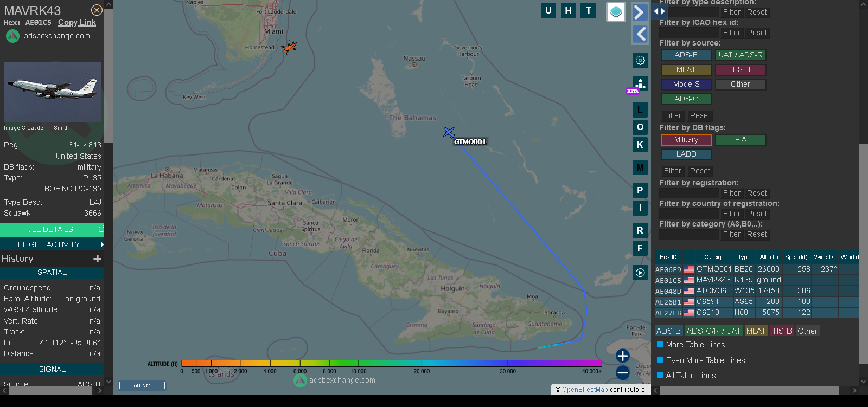Toggle PIA DB flag filter
This screenshot has height=407, width=868.
click(x=741, y=139)
